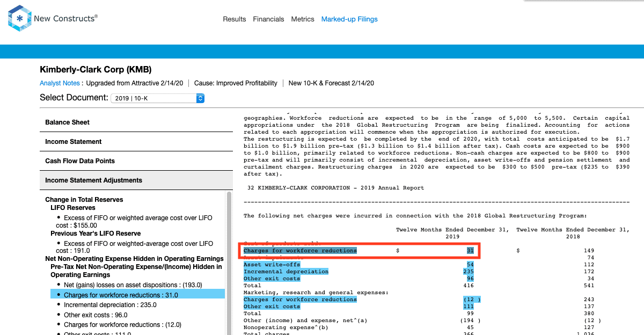The image size is (644, 335).
Task: Select 'Charges for workforce reductions : (12.0)' item
Action: pyautogui.click(x=122, y=325)
